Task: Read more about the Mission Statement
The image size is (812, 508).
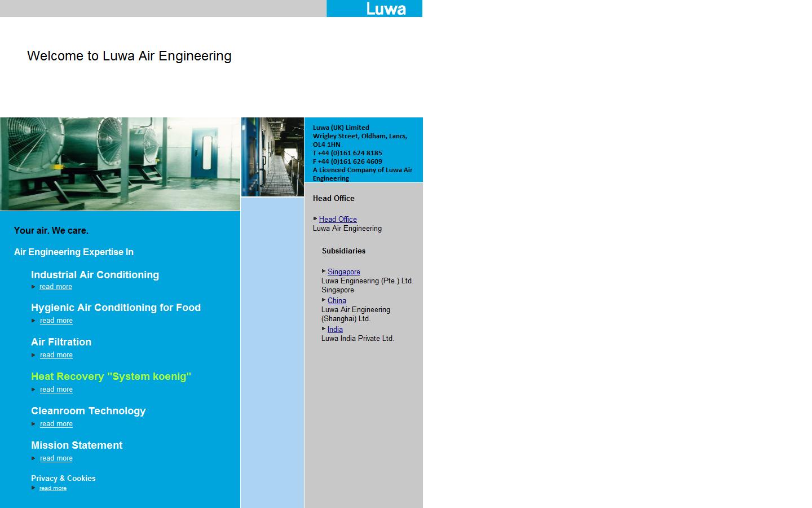Action: pyautogui.click(x=56, y=458)
